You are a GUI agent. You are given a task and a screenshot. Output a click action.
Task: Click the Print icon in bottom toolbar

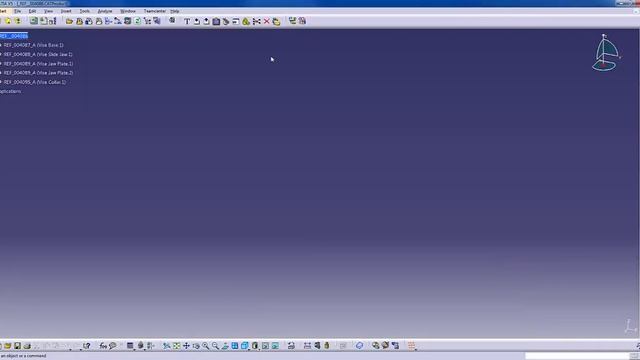point(27,346)
